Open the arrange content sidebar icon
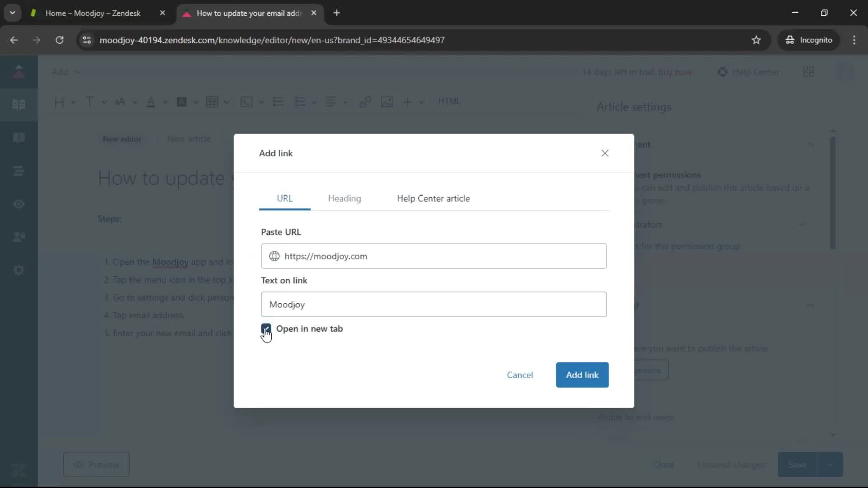The height and width of the screenshot is (488, 868). click(19, 171)
